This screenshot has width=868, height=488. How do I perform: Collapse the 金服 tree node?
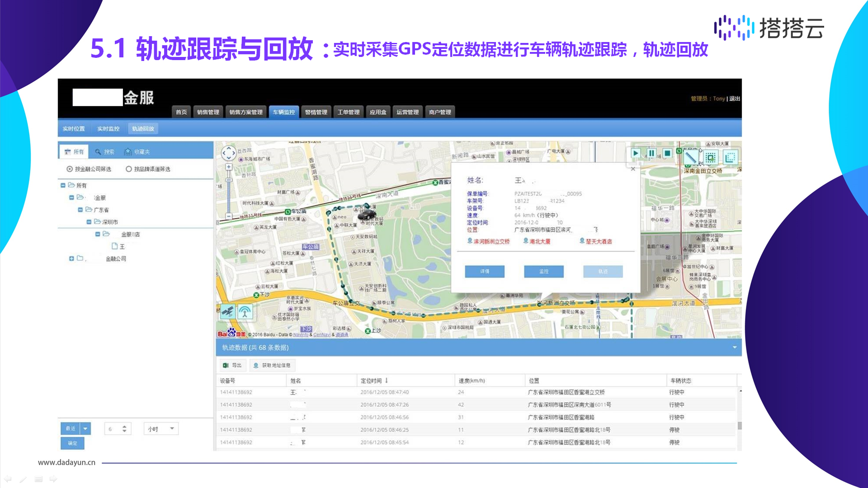(x=71, y=197)
